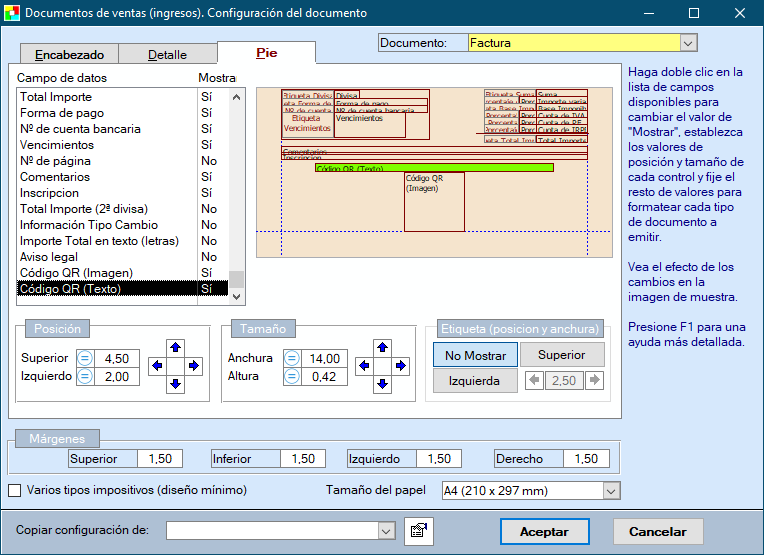Click the equals icon next to Superior position
Viewport: 764px width, 555px height.
[84, 358]
